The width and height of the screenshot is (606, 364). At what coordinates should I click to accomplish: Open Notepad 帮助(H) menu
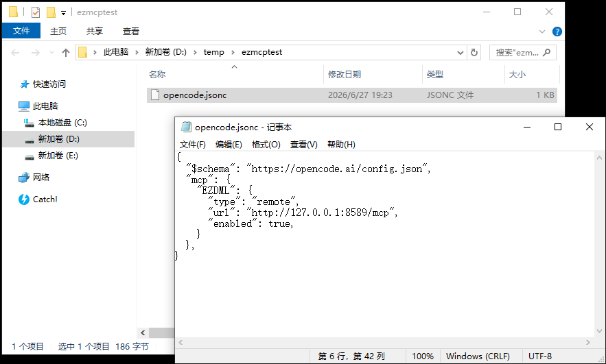click(341, 145)
